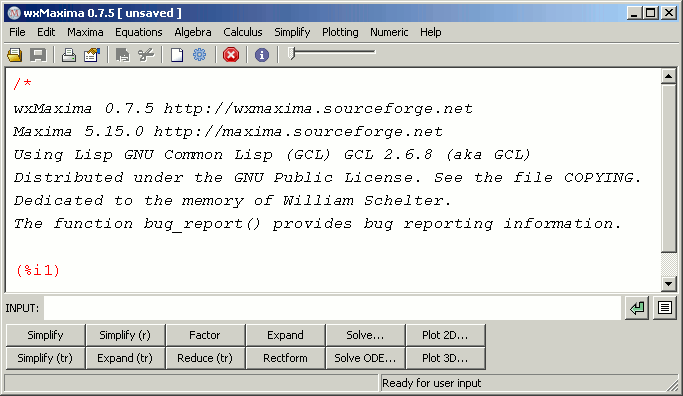Click the Print document toolbar icon

[x=68, y=55]
